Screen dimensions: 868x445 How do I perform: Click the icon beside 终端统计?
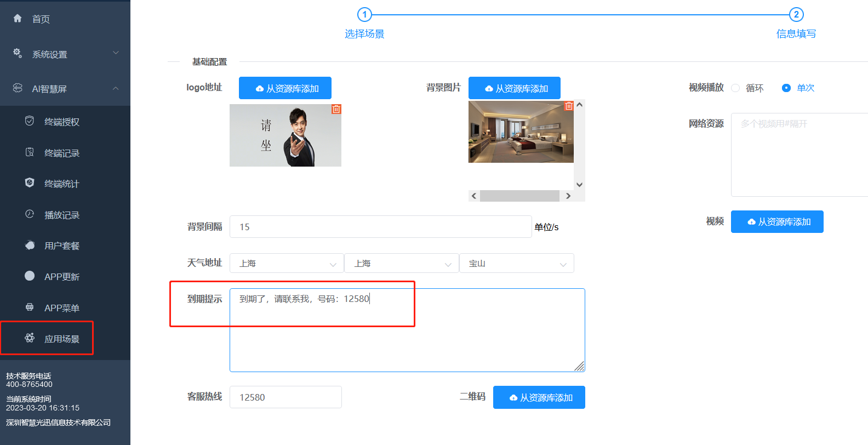(x=30, y=183)
